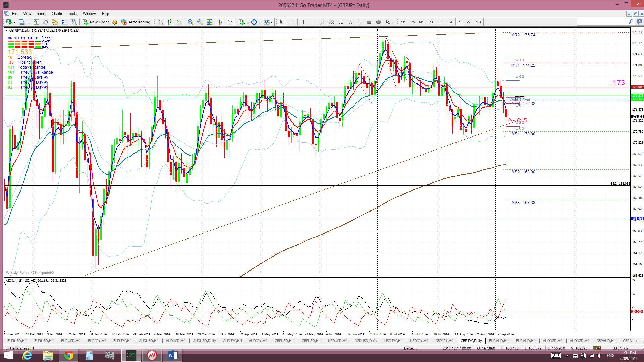
Task: Select the draw trendline tool
Action: click(x=322, y=22)
